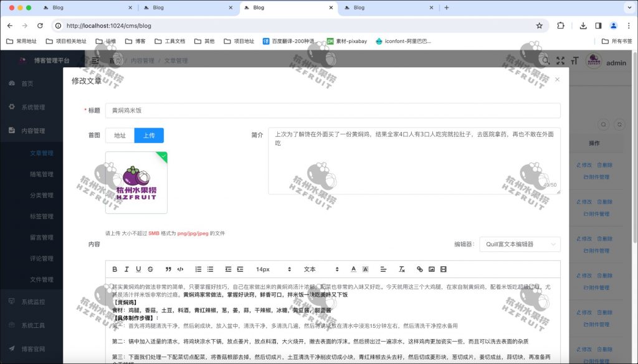Apply italic formatting in the editor
The width and height of the screenshot is (638, 364).
tap(127, 268)
